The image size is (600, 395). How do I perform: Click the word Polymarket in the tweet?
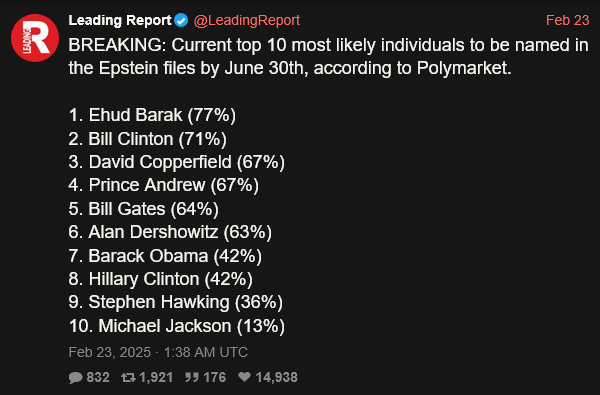[462, 68]
